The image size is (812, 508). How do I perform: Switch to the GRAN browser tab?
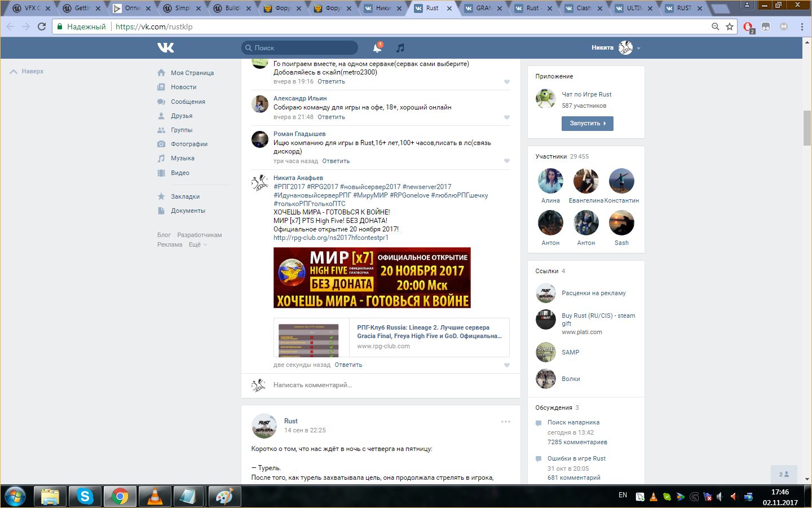[x=484, y=8]
